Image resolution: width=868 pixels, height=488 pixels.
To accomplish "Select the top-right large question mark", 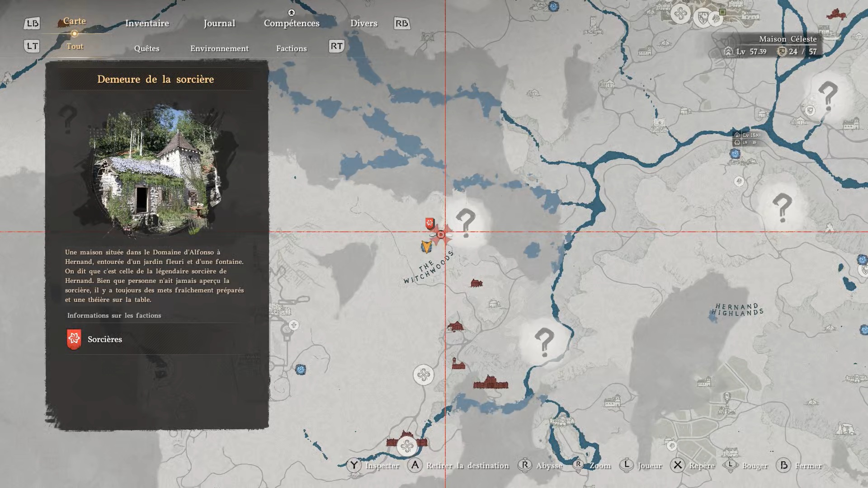I will point(828,96).
